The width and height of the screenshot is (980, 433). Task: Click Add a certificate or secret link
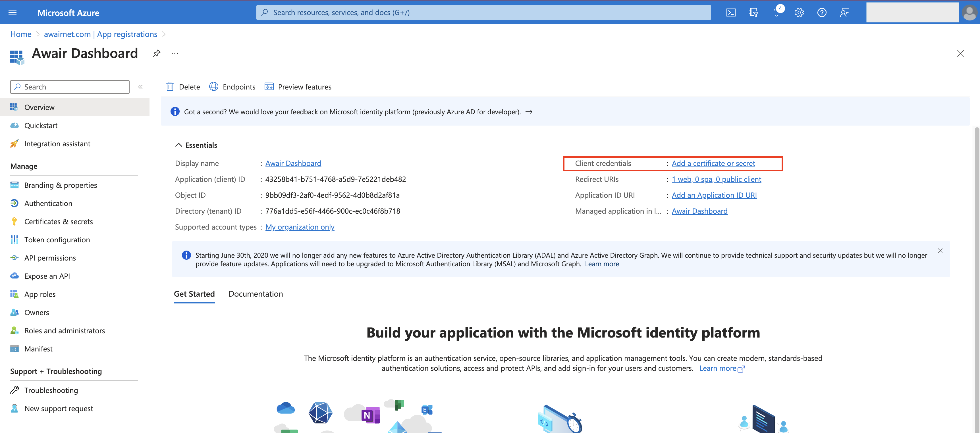(x=713, y=163)
